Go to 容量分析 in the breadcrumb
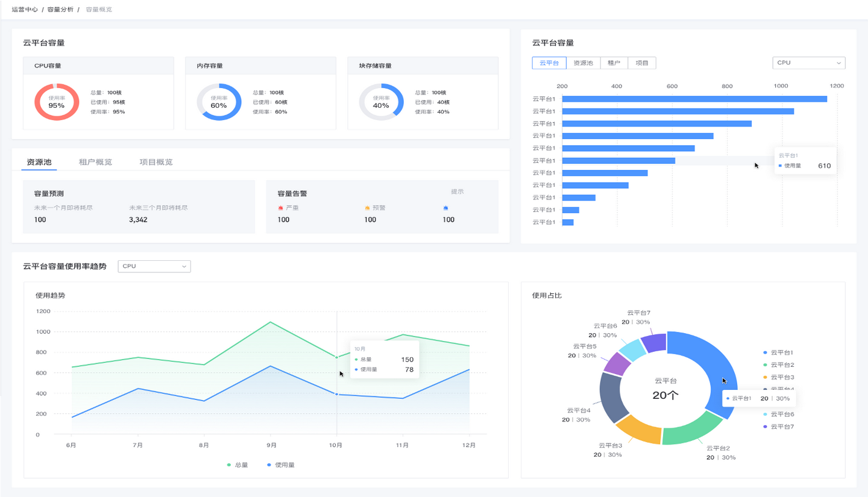 coord(60,10)
